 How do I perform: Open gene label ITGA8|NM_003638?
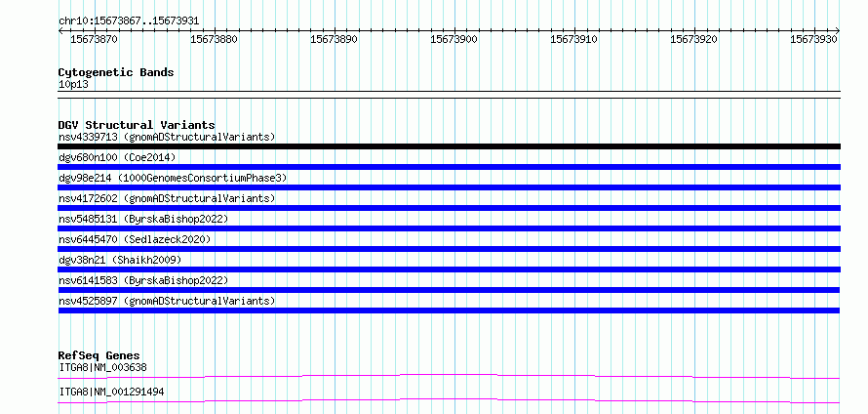pyautogui.click(x=103, y=367)
